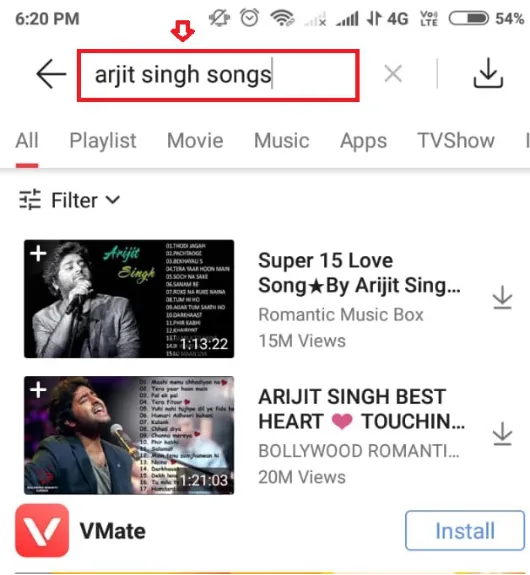Viewport: 530px width, 575px height.
Task: Clear search text with the X icon
Action: point(393,74)
